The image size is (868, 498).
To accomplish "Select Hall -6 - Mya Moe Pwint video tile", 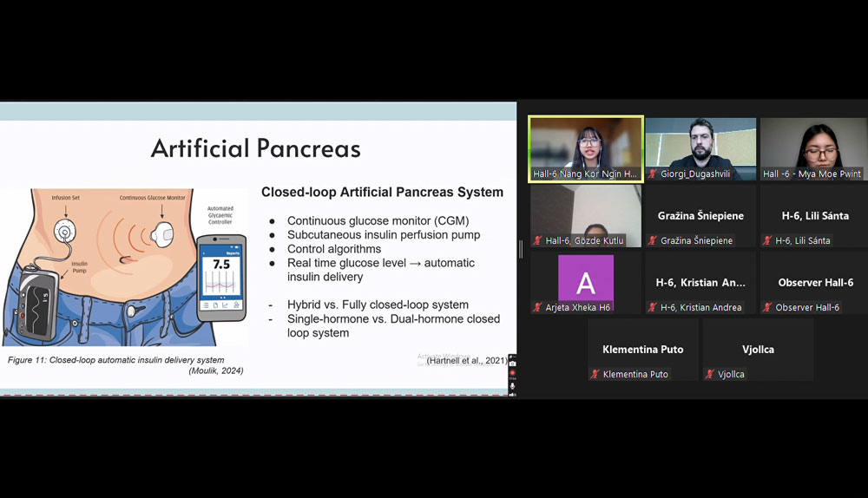I will click(x=813, y=147).
